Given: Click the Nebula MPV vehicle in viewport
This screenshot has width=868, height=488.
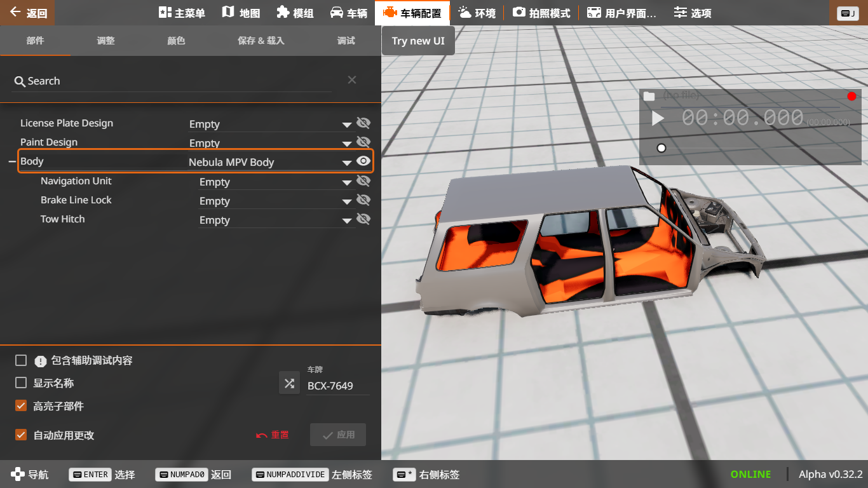Looking at the screenshot, I should [x=591, y=241].
